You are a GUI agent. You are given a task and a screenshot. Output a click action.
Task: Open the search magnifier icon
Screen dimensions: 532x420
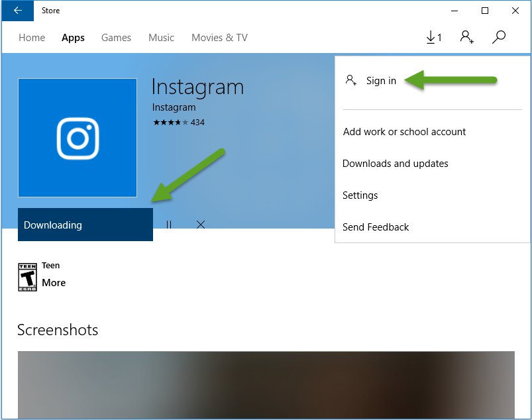coord(499,37)
